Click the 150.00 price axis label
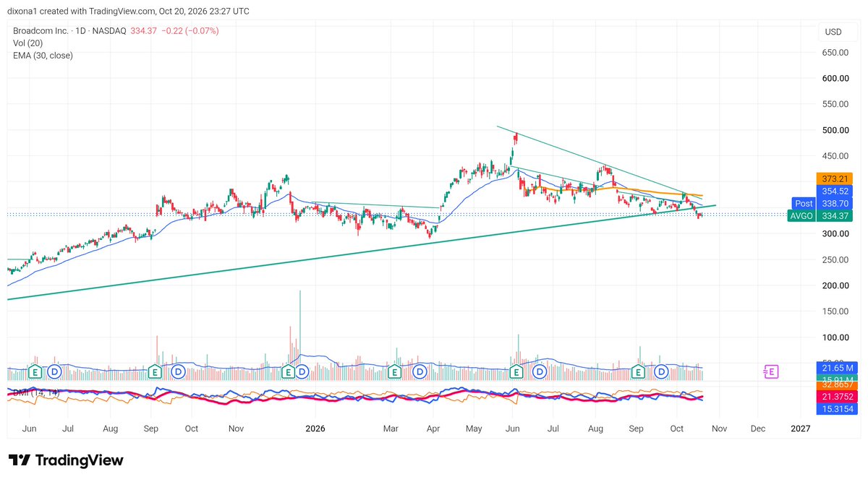Image resolution: width=868 pixels, height=482 pixels. tap(834, 311)
